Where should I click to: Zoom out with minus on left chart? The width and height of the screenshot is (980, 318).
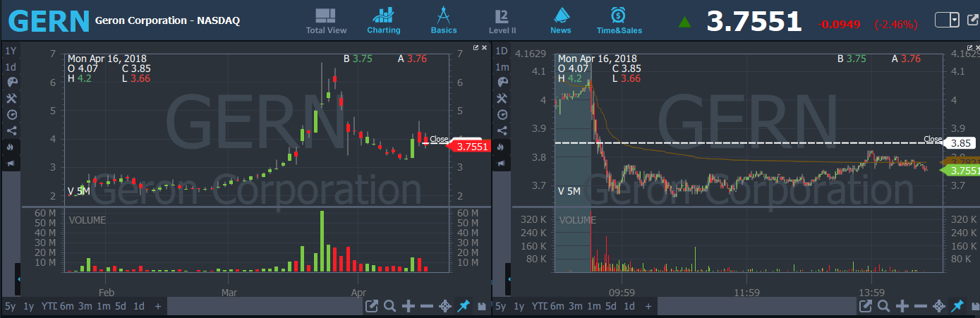[x=427, y=306]
